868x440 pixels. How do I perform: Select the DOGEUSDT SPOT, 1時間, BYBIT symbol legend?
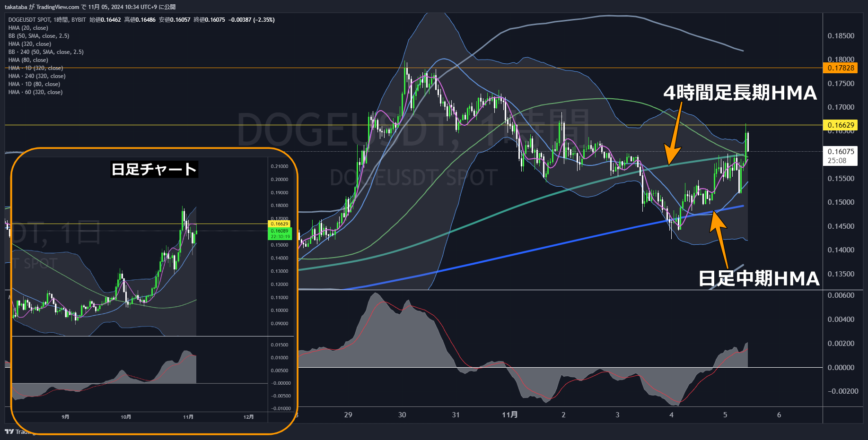pyautogui.click(x=47, y=20)
